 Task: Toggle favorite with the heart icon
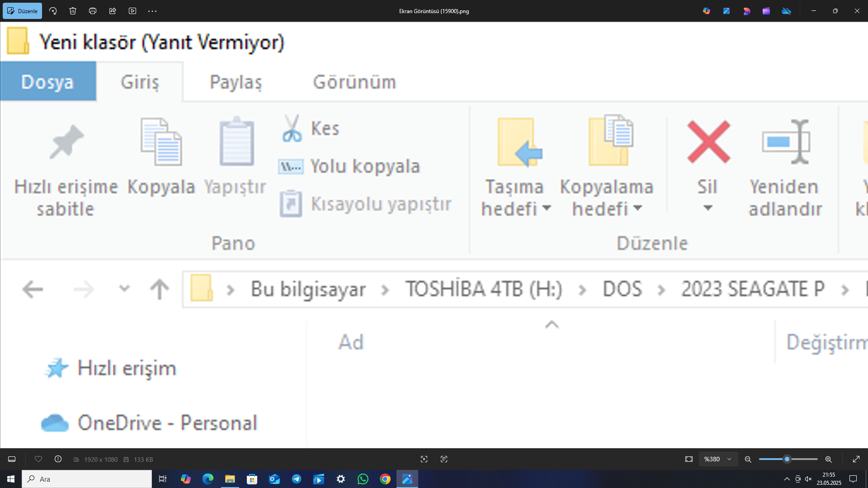[38, 459]
